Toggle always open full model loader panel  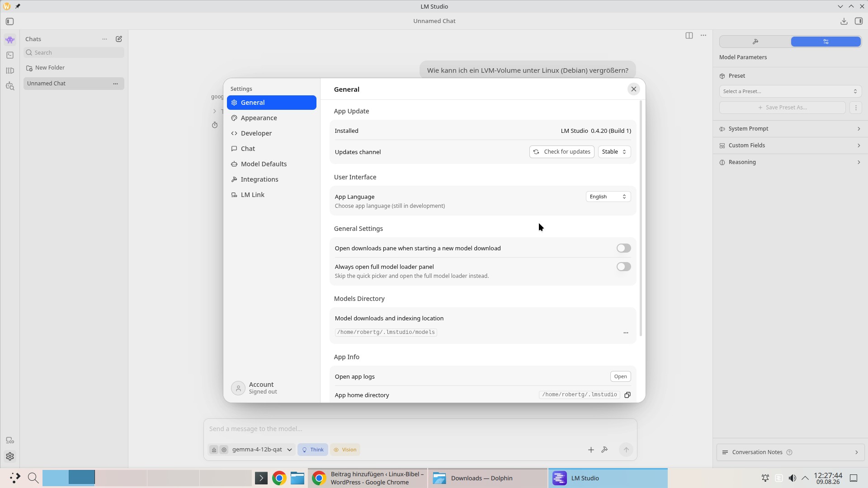coord(623,267)
